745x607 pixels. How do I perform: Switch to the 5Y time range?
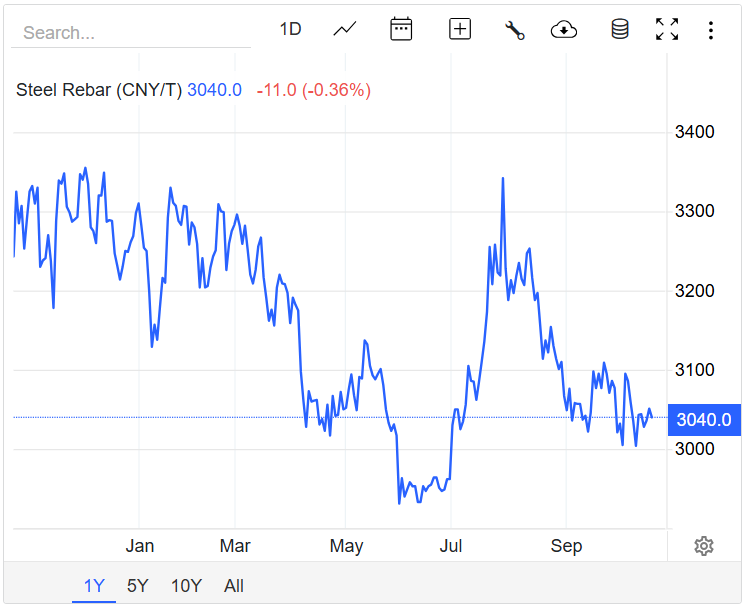pos(138,586)
